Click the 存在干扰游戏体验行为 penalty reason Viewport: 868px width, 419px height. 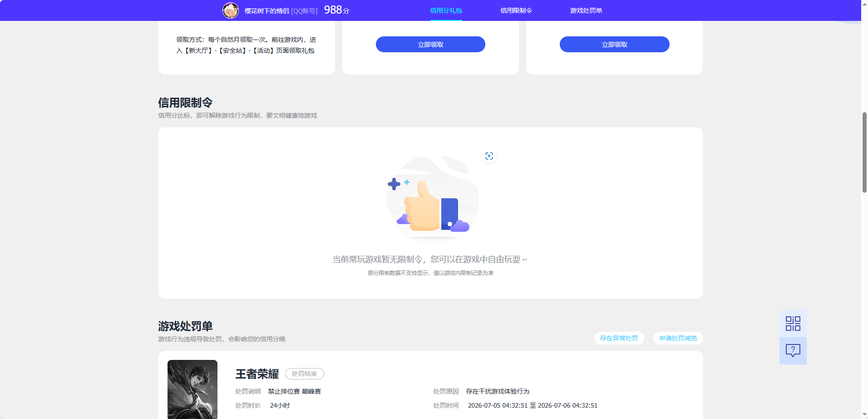(498, 391)
